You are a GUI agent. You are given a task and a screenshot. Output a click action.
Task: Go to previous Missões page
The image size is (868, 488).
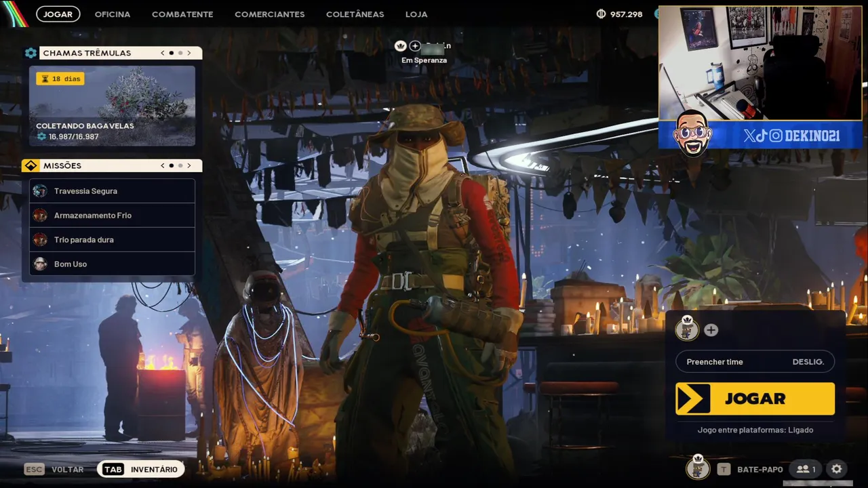pyautogui.click(x=163, y=165)
